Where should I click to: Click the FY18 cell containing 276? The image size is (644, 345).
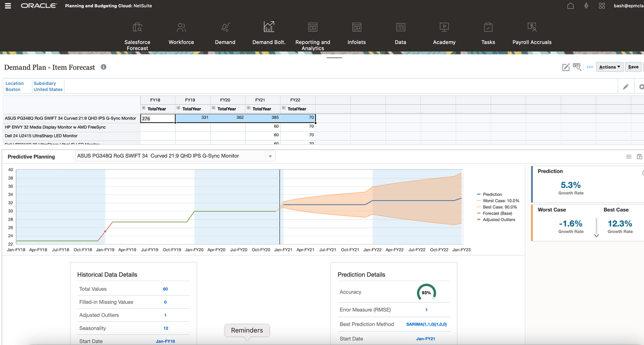click(158, 119)
